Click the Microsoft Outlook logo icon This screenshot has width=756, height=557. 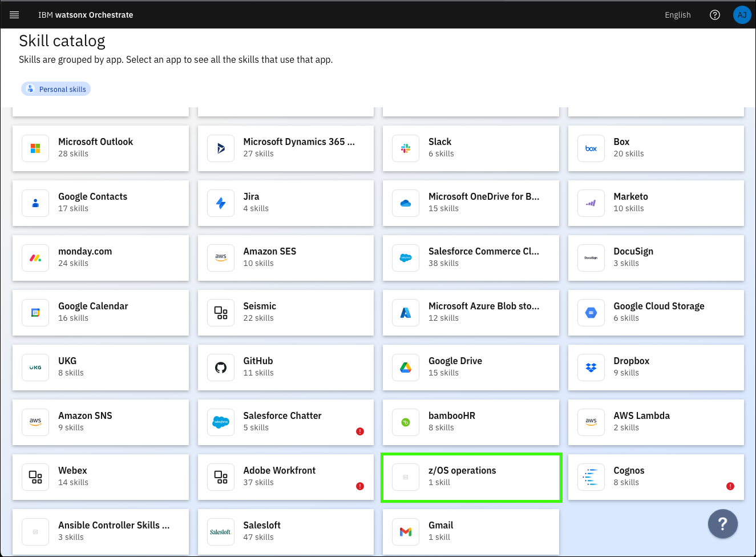point(35,148)
